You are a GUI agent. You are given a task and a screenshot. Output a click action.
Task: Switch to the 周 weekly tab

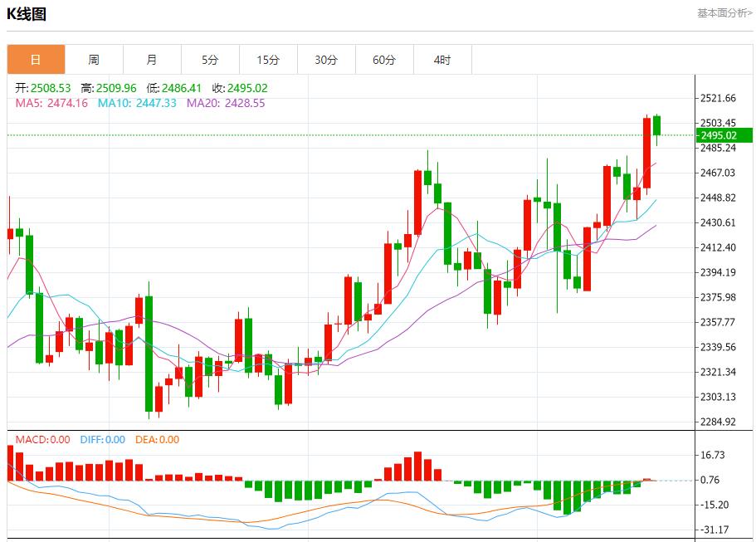coord(94,60)
